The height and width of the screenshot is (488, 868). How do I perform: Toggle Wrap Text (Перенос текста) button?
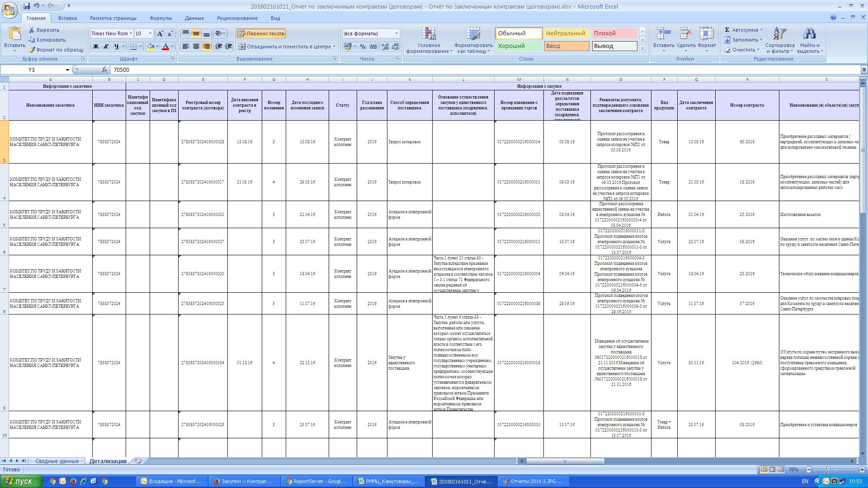pos(261,33)
